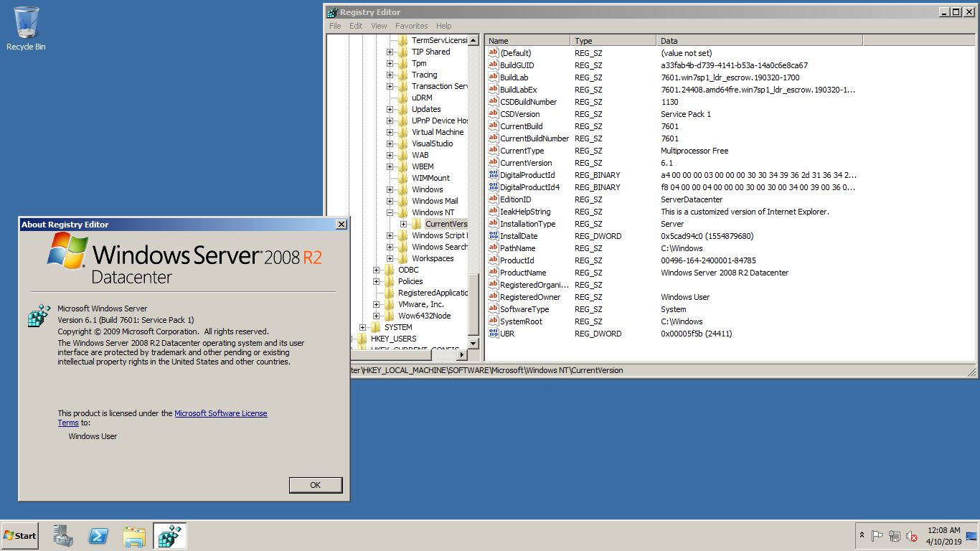Expand the VMware, Inc. key
The width and height of the screenshot is (980, 551).
[376, 304]
